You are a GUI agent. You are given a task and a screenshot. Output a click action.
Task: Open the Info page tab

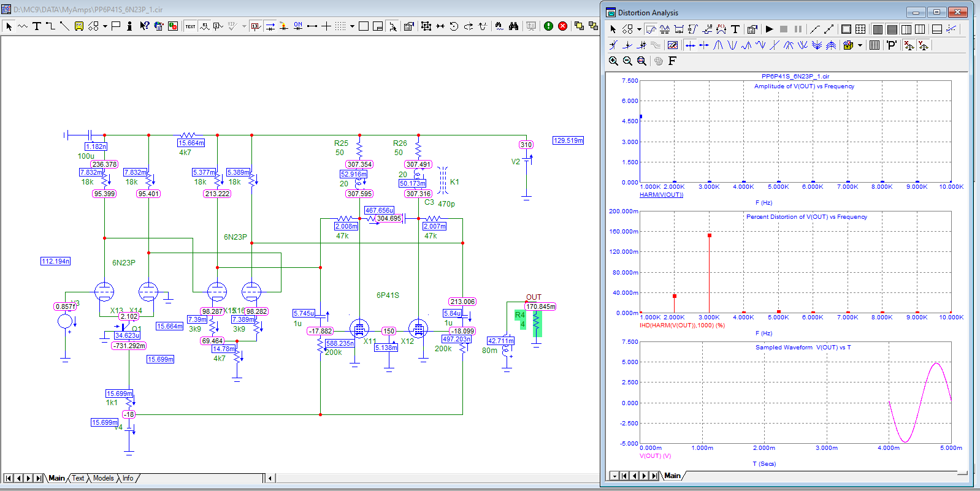point(128,478)
